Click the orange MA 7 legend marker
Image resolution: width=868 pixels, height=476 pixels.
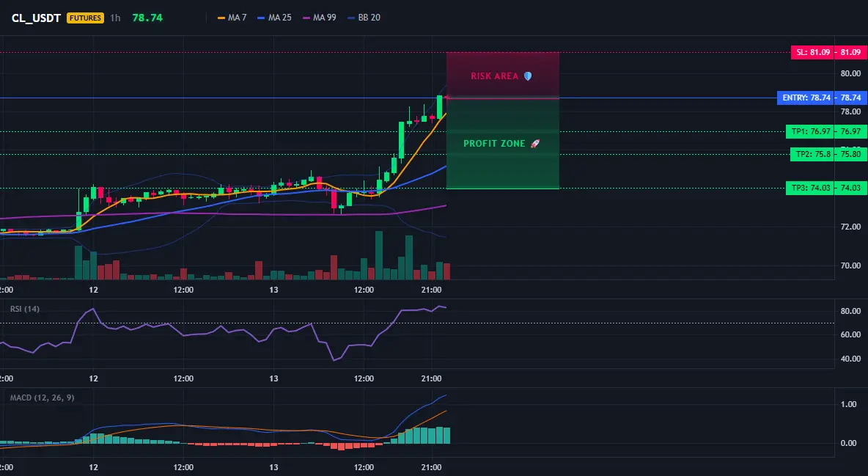pyautogui.click(x=221, y=18)
